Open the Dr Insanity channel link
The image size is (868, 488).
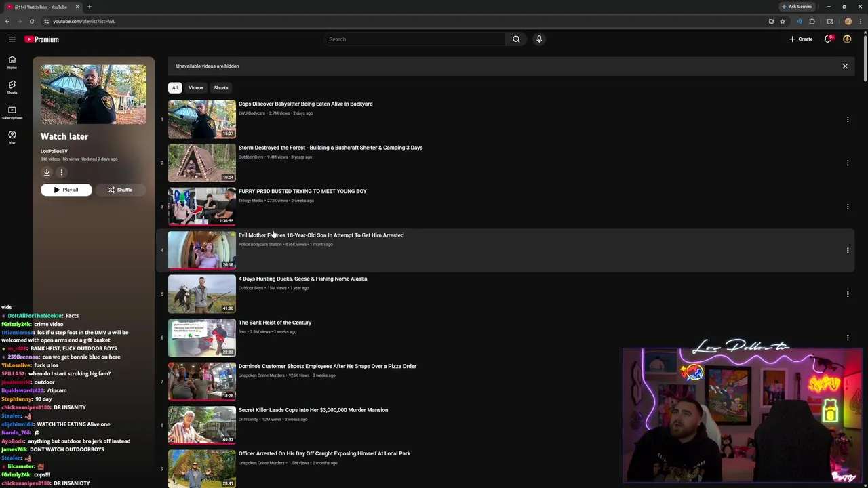click(248, 419)
